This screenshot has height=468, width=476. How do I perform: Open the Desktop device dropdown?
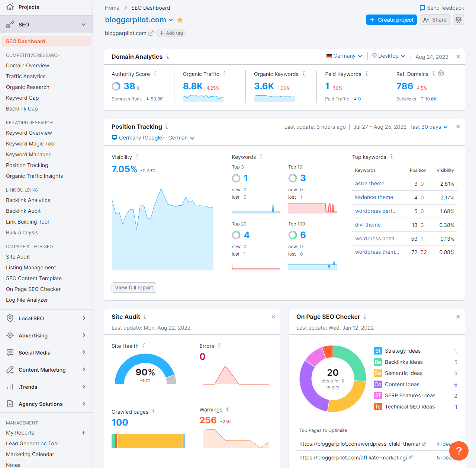pyautogui.click(x=389, y=56)
